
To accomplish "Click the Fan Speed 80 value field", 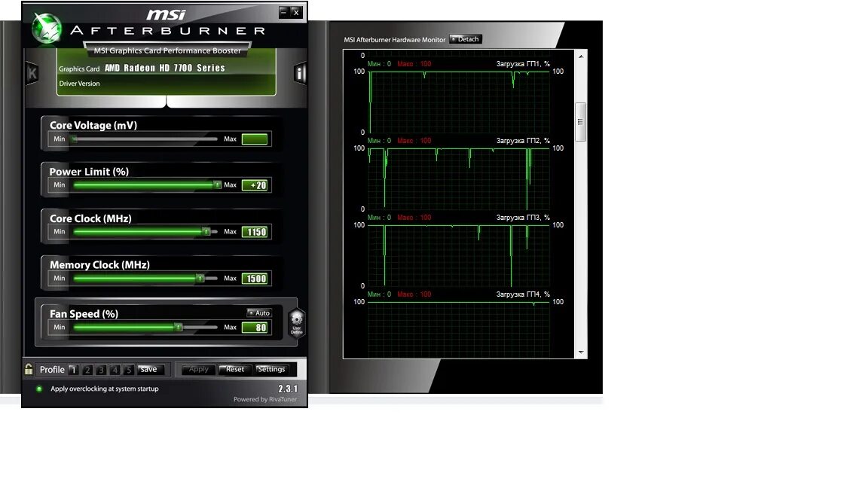I will coord(255,327).
